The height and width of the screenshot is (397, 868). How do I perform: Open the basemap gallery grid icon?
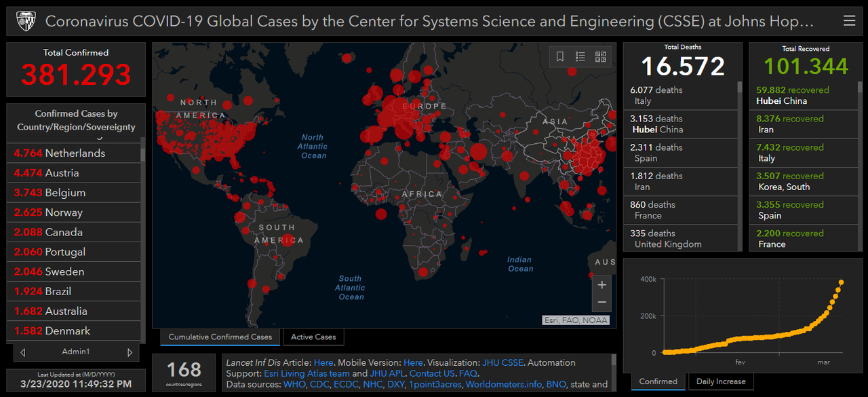601,57
